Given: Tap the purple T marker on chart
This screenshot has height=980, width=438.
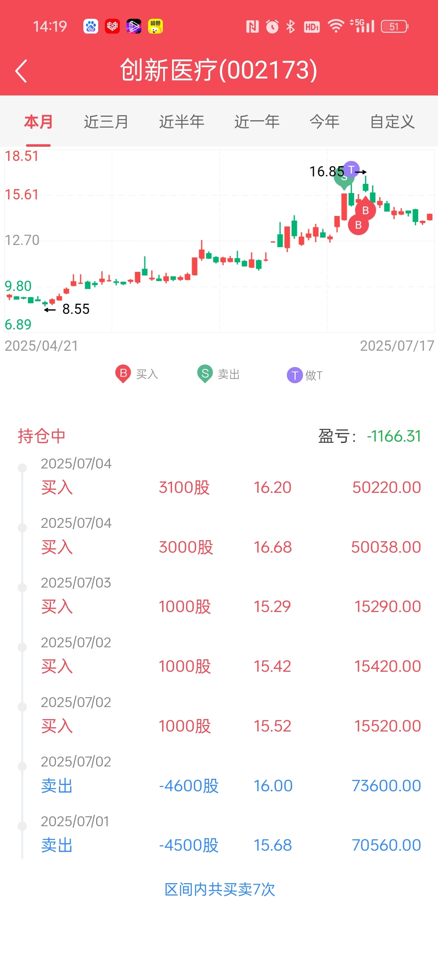Looking at the screenshot, I should pos(351,169).
